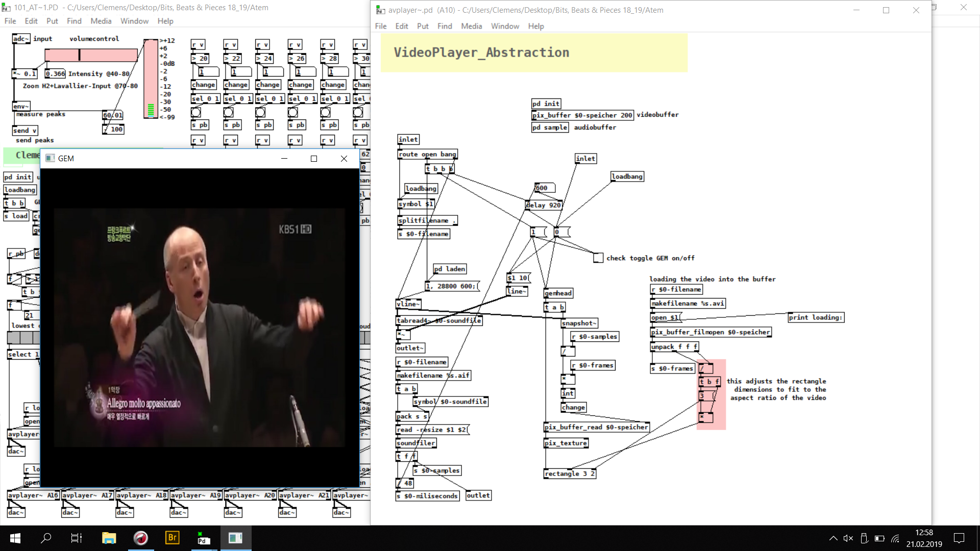The width and height of the screenshot is (980, 551).
Task: Show hidden tray icons chevron
Action: tap(833, 538)
